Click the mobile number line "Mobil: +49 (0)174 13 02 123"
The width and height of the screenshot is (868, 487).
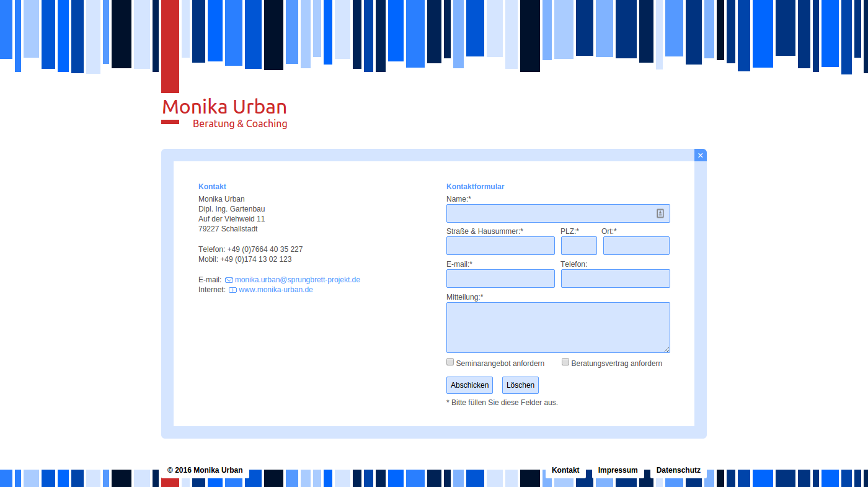245,259
